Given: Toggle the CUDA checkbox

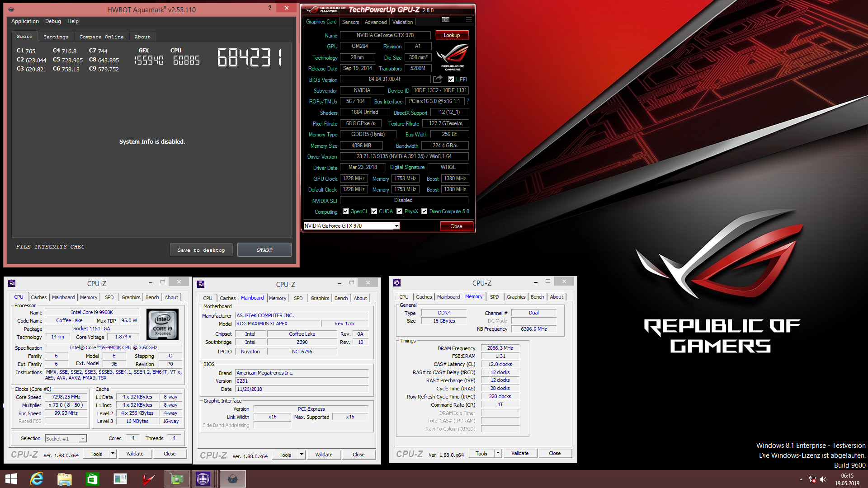Looking at the screenshot, I should pyautogui.click(x=374, y=211).
